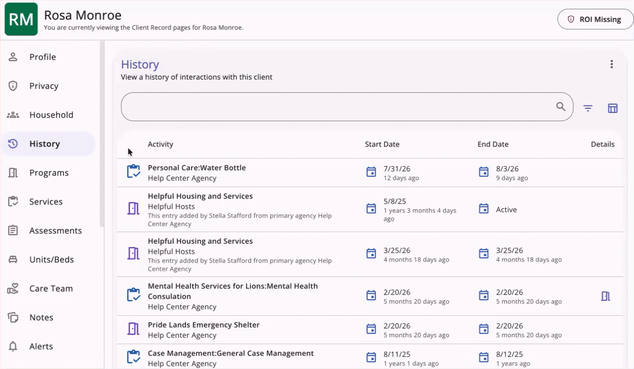Click the Units/Beds bed icon

pos(13,259)
